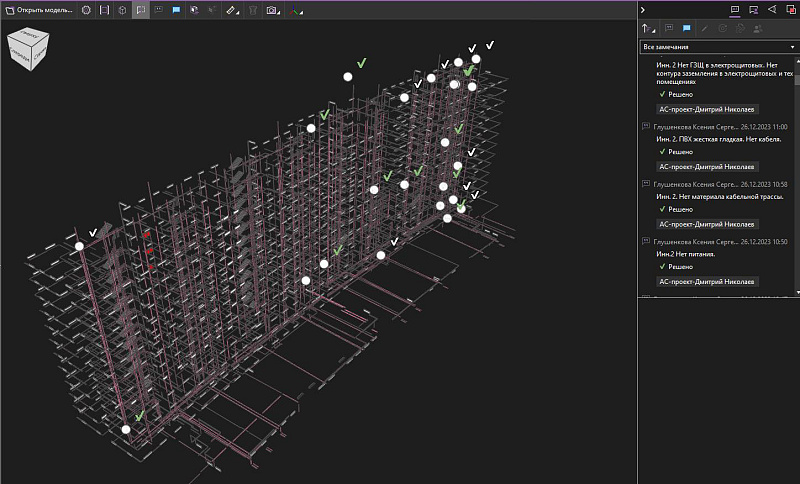This screenshot has height=484, width=800.
Task: Open the gear settings icon in top toolbar
Action: click(86, 10)
